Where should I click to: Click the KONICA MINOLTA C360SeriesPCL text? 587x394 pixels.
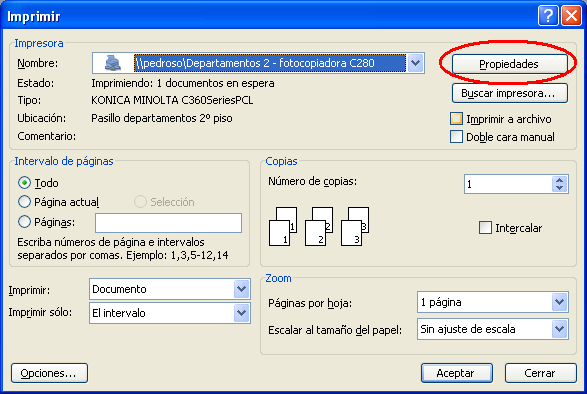tap(172, 100)
